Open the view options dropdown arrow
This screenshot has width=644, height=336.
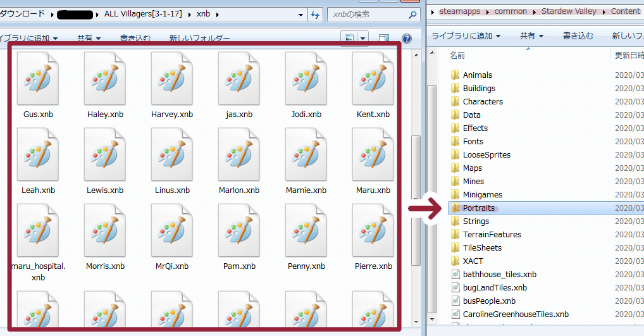[362, 38]
